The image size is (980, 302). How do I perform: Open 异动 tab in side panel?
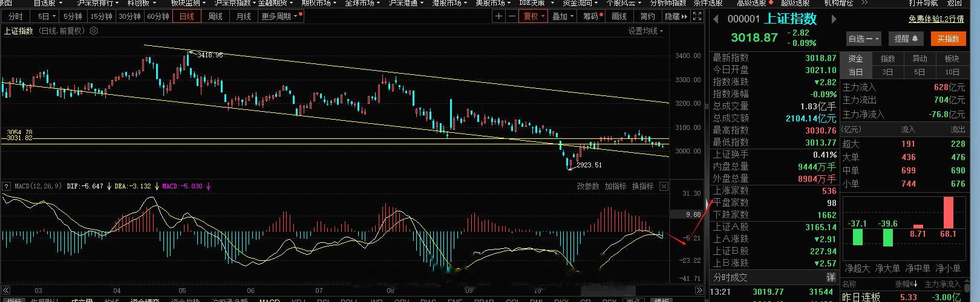(x=920, y=59)
